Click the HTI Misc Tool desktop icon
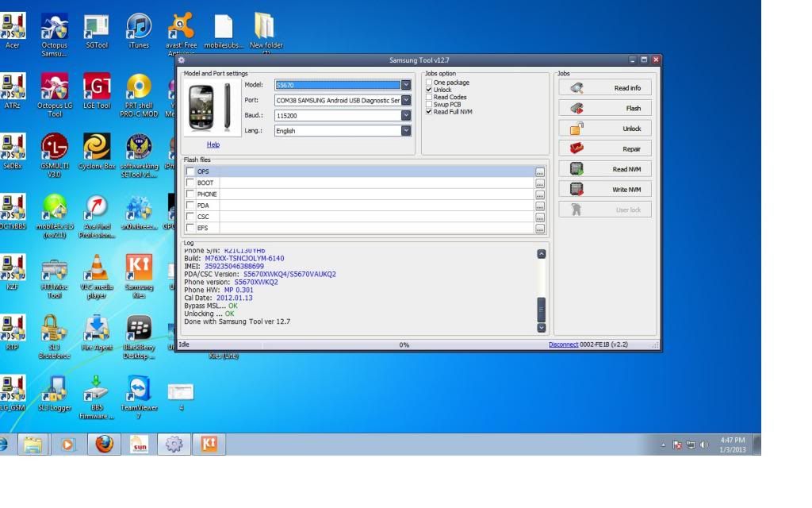Viewport: 812px width, 508px height. point(55,276)
